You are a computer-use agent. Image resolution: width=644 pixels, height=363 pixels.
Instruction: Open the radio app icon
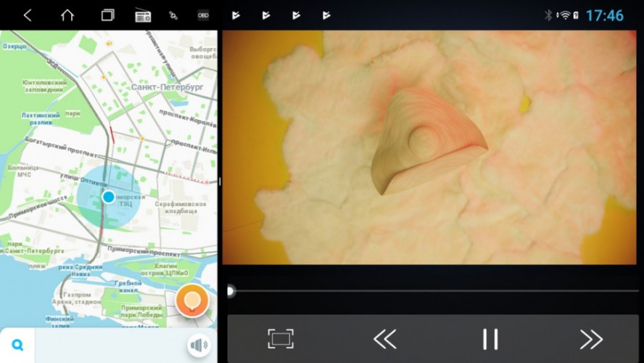click(x=143, y=15)
